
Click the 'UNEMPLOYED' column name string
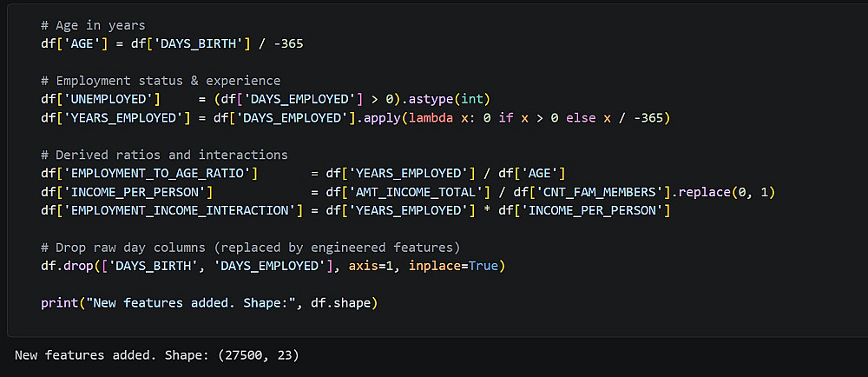point(107,99)
